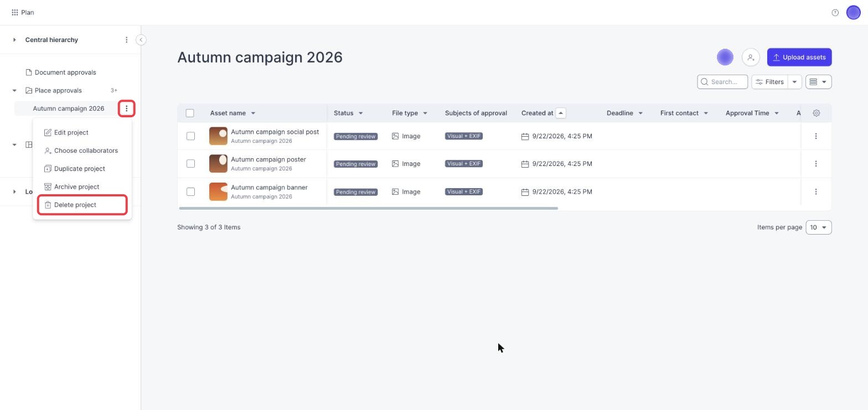Collapse the Place approvals folder
This screenshot has width=868, height=410.
point(14,91)
